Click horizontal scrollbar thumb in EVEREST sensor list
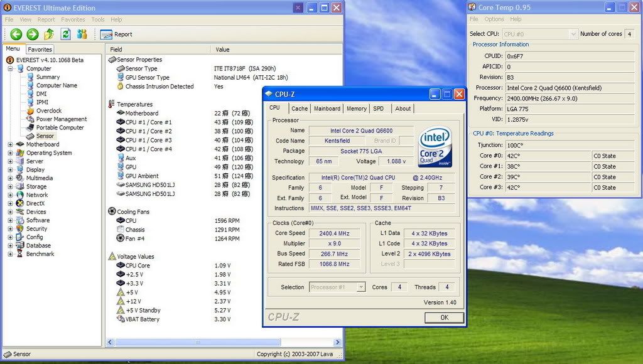643x364 pixels. (198, 342)
